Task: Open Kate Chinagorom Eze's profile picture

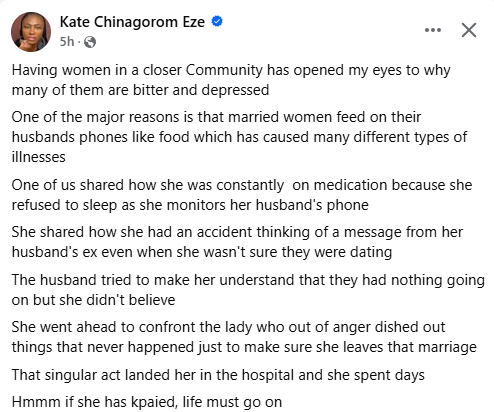Action: pyautogui.click(x=31, y=32)
